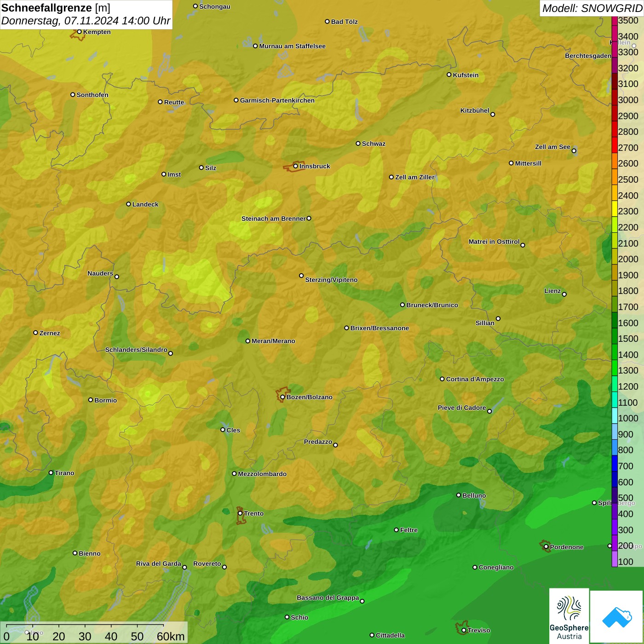Viewport: 644px width, 644px height.
Task: Click the "Mezzolombardo" label
Action: coord(262,474)
